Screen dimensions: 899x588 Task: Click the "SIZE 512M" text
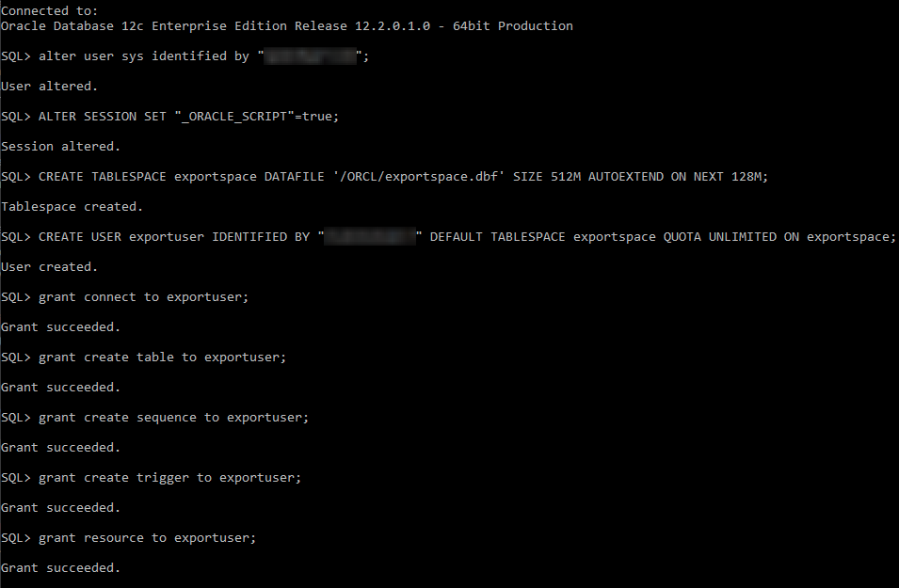click(547, 176)
